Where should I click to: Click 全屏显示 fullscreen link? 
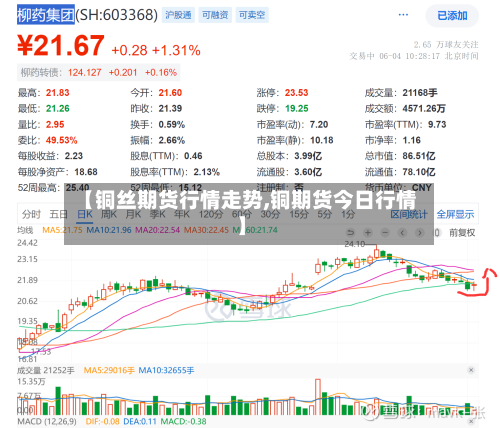[x=455, y=214]
